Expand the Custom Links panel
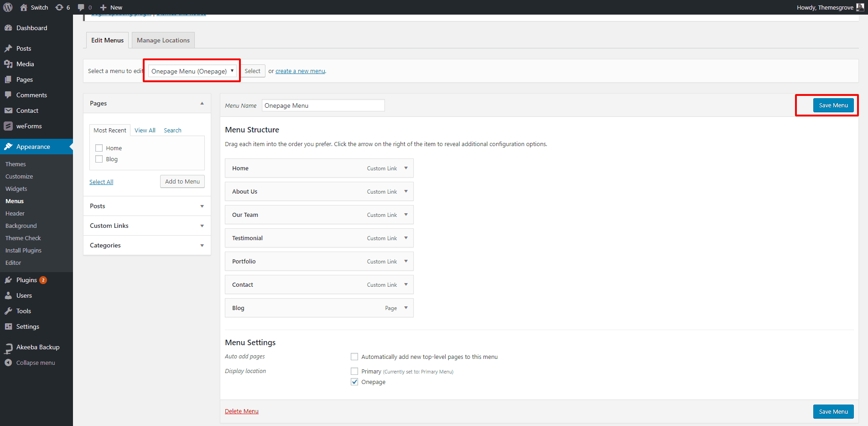868x426 pixels. [x=202, y=226]
